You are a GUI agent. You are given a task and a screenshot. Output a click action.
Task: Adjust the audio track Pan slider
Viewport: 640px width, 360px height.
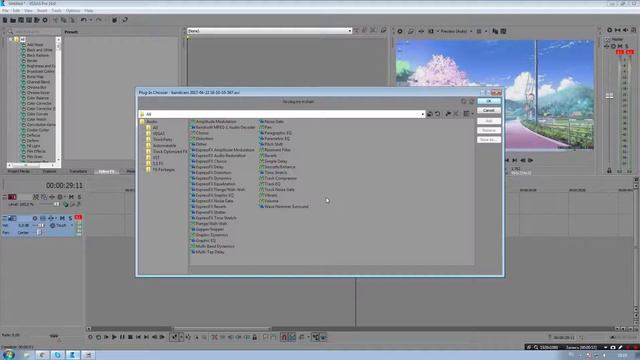pyautogui.click(x=39, y=232)
